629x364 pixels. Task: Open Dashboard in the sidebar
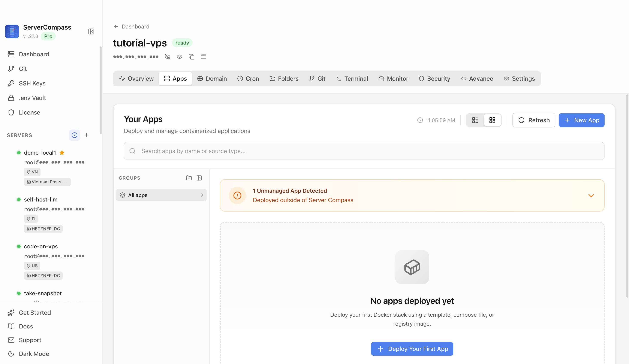pyautogui.click(x=28, y=54)
